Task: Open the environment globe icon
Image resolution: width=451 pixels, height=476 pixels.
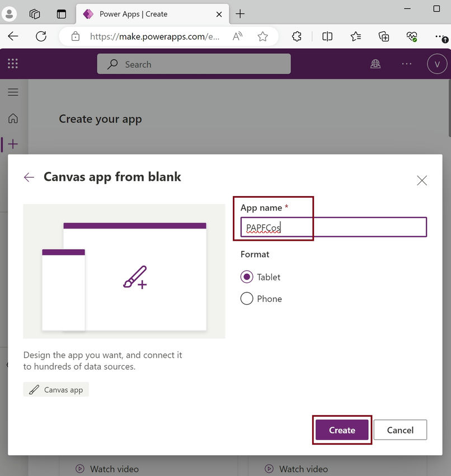Action: coord(375,64)
